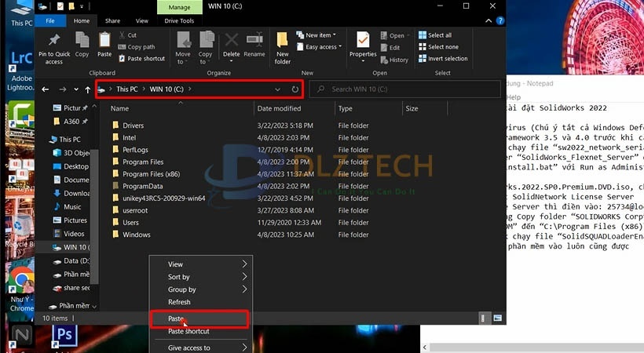The height and width of the screenshot is (353, 644).
Task: Refresh the folder via address bar icon
Action: coord(295,89)
